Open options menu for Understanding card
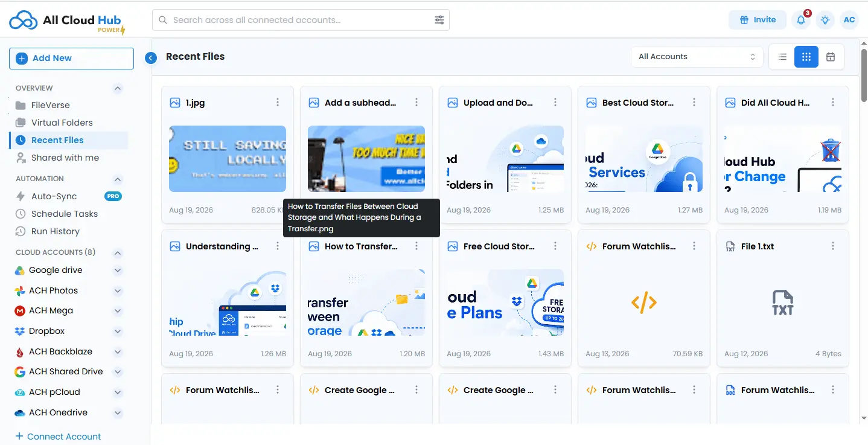868x445 pixels. tap(278, 246)
